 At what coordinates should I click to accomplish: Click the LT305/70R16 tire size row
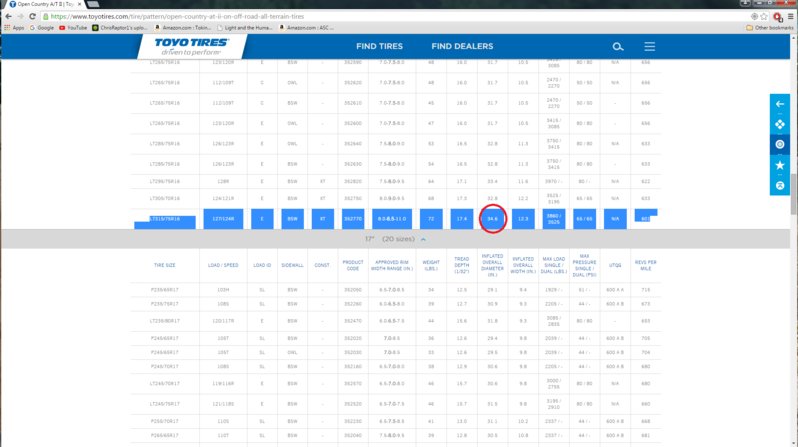pos(396,199)
